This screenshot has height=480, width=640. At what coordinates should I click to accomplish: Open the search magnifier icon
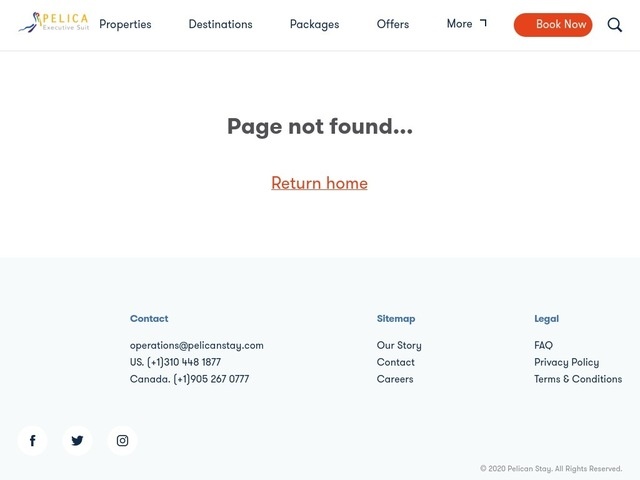pos(614,25)
